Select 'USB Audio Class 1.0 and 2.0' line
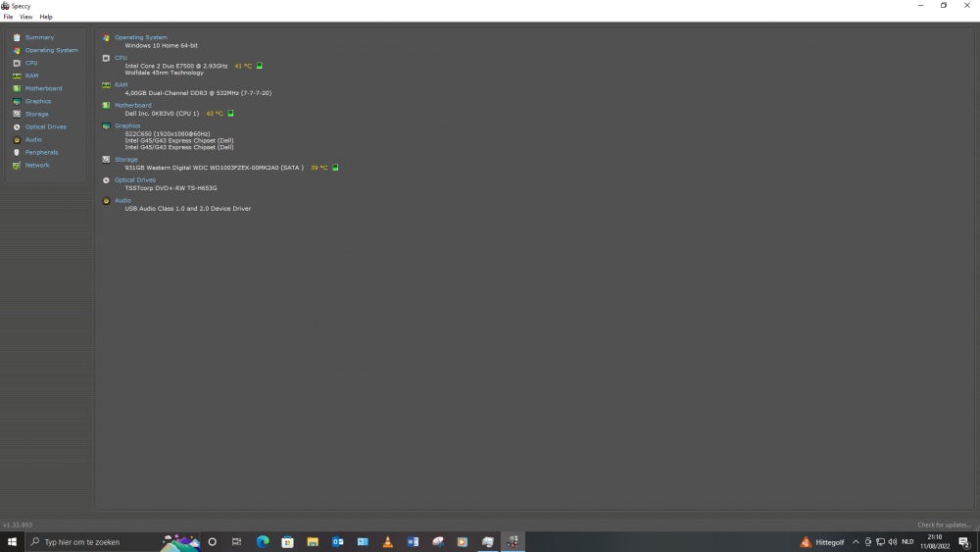 click(x=188, y=209)
